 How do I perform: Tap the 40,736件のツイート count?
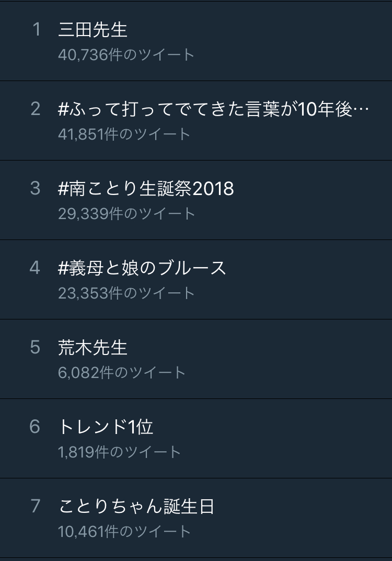pyautogui.click(x=126, y=55)
